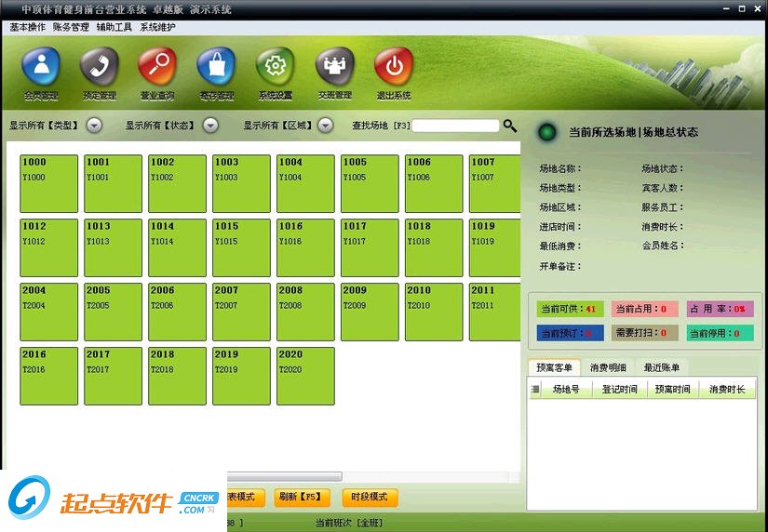Open the 辅助工具 menu

[115, 27]
